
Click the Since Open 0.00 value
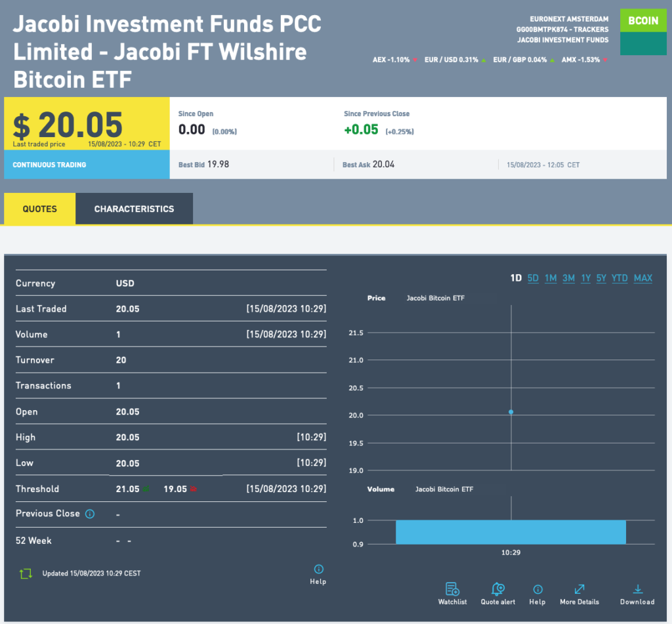[x=192, y=129]
